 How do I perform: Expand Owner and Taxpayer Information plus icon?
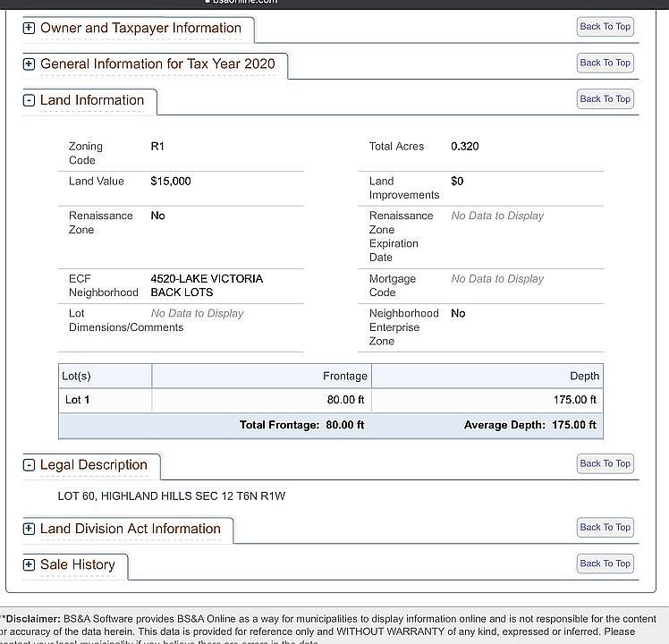(x=29, y=28)
